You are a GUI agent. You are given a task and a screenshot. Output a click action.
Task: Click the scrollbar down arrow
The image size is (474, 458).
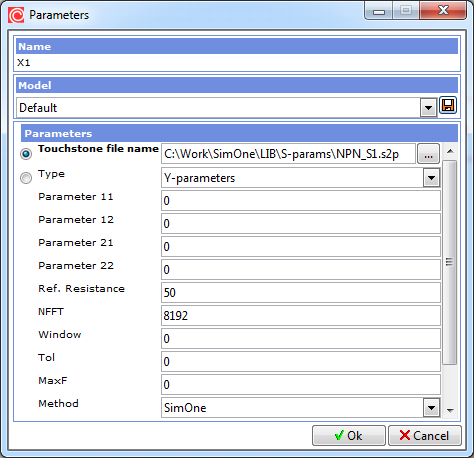[x=450, y=411]
